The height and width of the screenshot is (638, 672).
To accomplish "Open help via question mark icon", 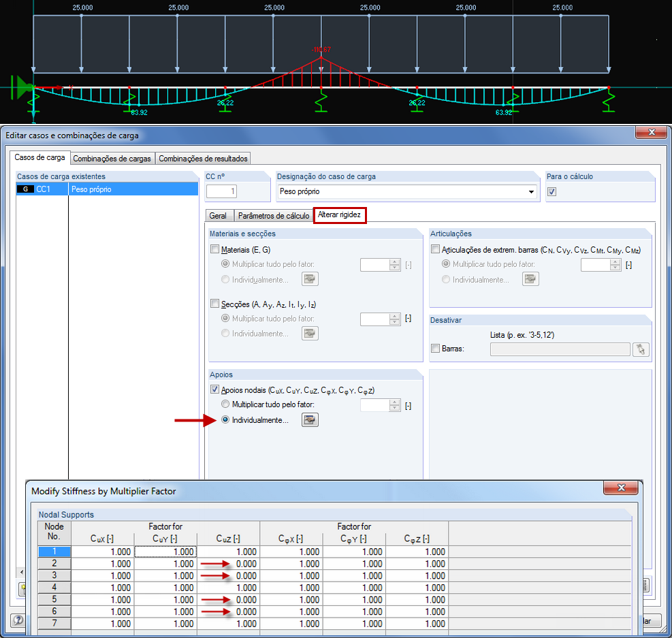I will (x=18, y=620).
